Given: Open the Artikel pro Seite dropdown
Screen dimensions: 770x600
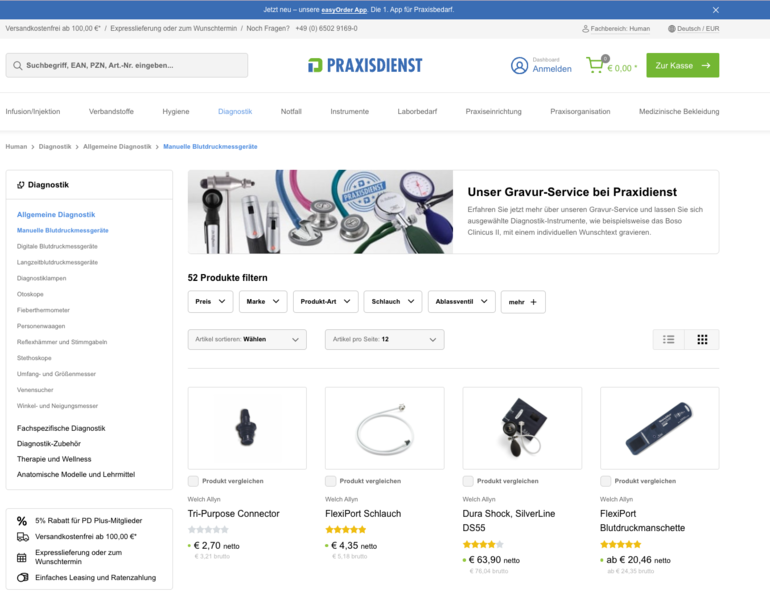Looking at the screenshot, I should click(x=385, y=339).
